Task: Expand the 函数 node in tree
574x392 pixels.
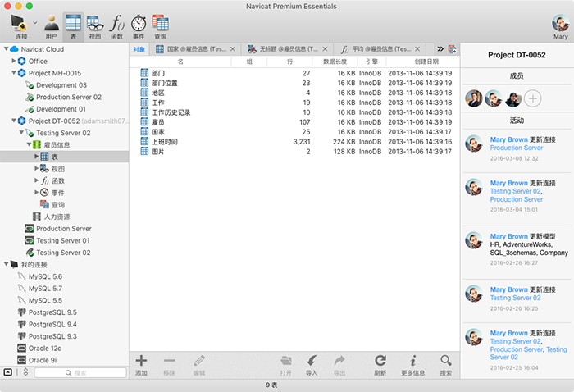Action: (x=37, y=180)
